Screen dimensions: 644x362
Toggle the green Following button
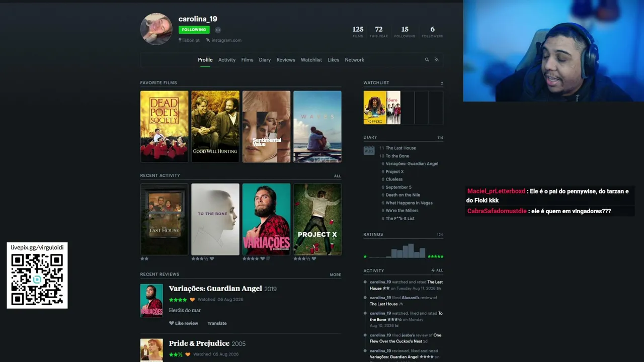click(194, 30)
